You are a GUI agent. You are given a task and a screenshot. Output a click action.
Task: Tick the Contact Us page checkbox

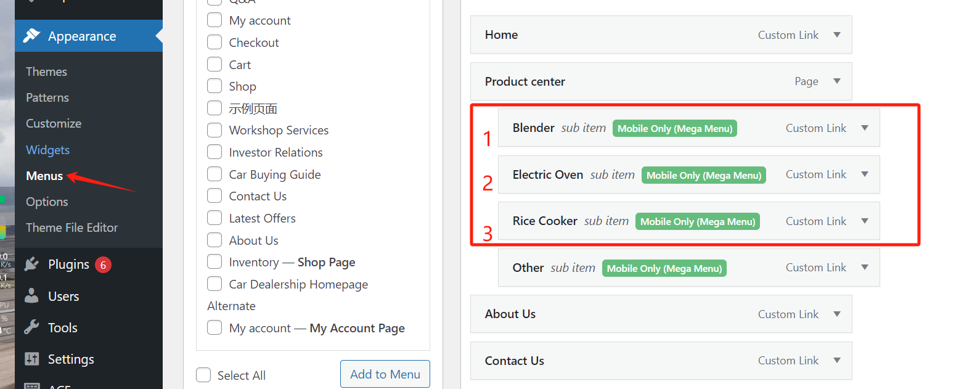[x=214, y=196]
